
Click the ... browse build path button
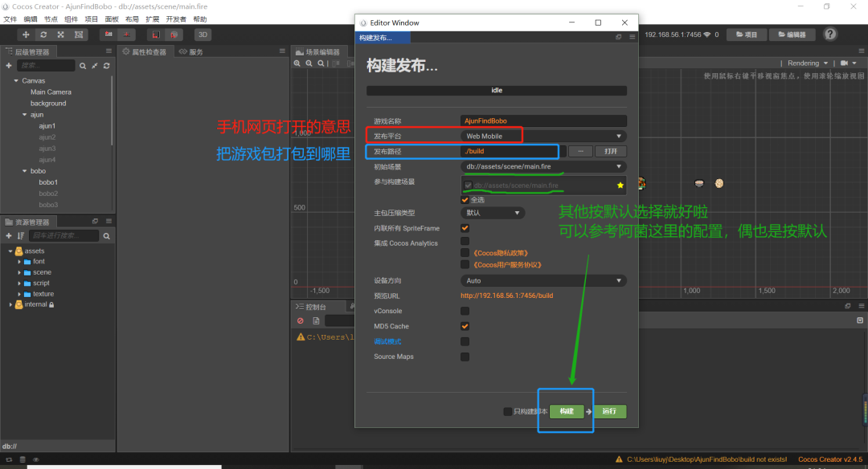coord(580,151)
